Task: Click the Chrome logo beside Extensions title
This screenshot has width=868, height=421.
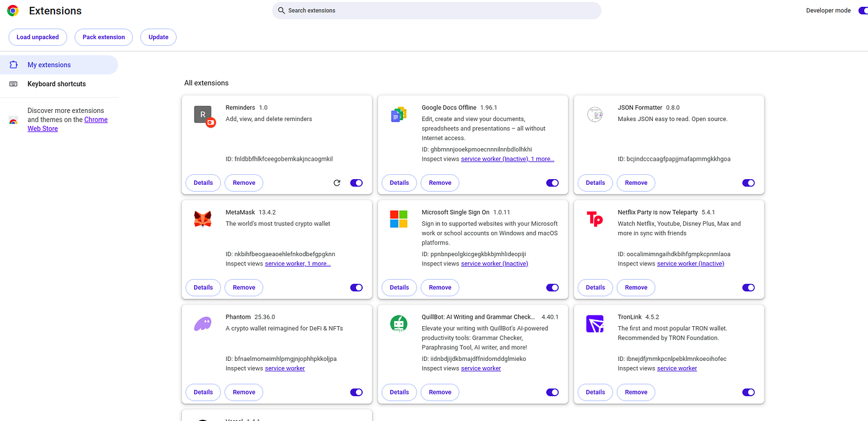Action: 12,11
